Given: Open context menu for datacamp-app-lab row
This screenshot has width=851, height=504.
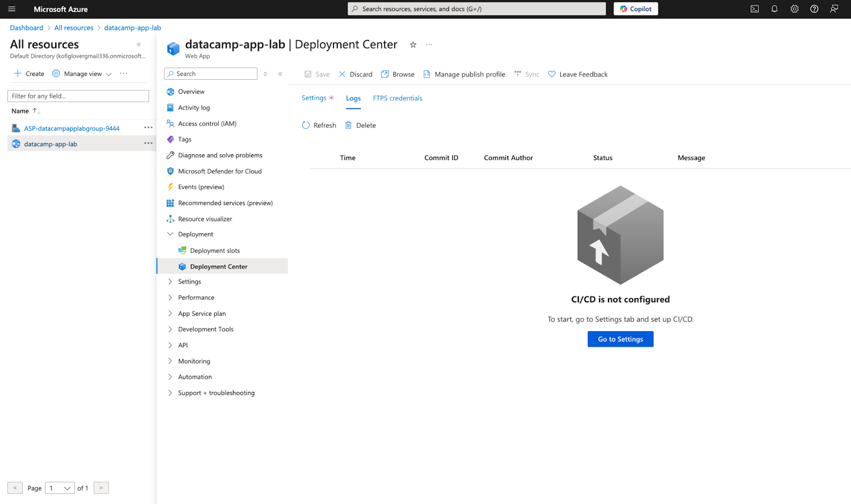Looking at the screenshot, I should pyautogui.click(x=148, y=143).
